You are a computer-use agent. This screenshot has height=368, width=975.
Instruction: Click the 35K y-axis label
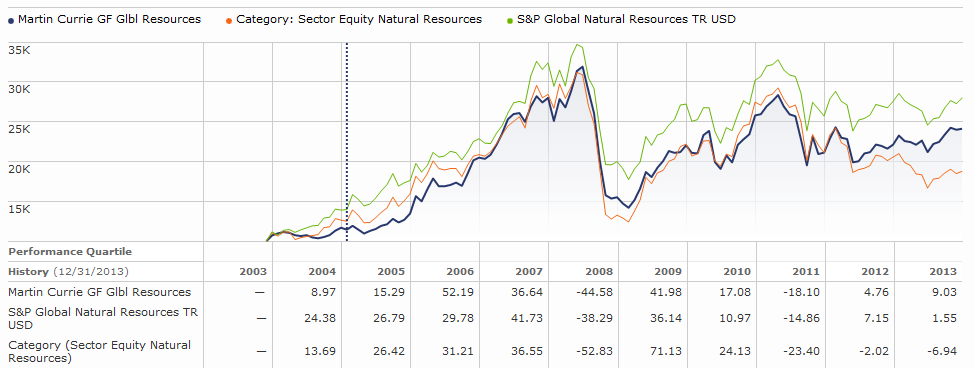point(19,50)
